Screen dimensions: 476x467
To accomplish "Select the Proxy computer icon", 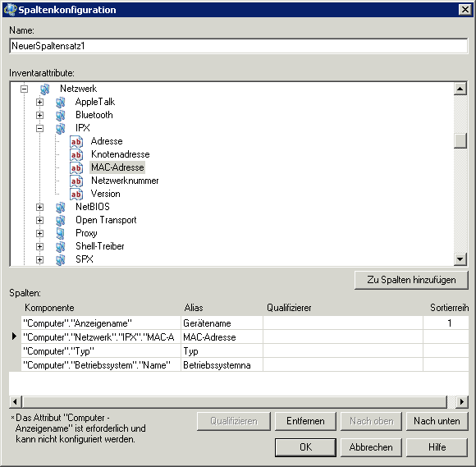I will click(x=61, y=233).
